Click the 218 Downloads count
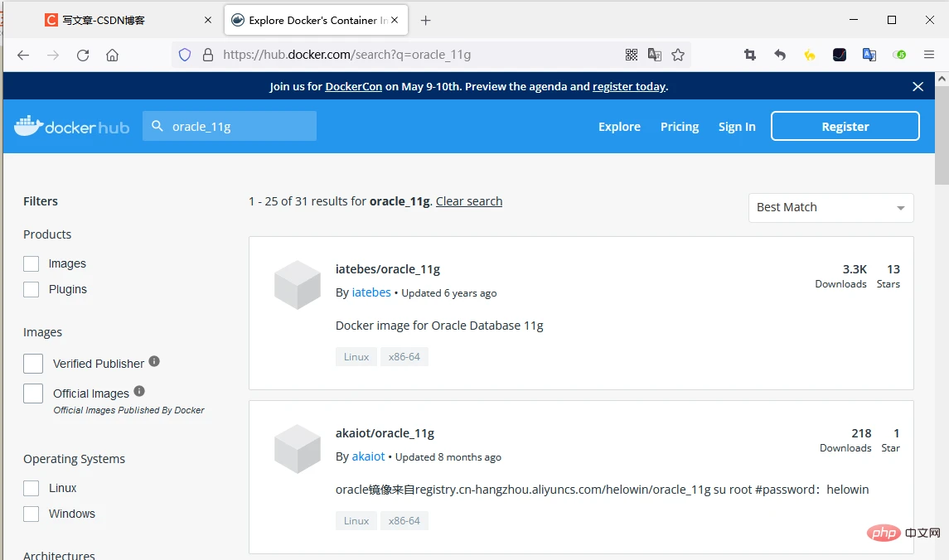The image size is (949, 560). pyautogui.click(x=845, y=440)
